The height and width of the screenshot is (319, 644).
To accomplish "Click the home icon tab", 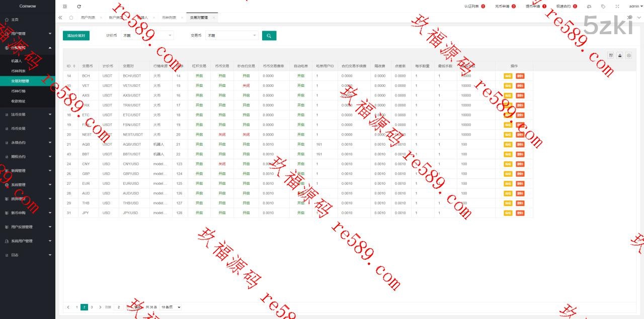I will tap(71, 18).
